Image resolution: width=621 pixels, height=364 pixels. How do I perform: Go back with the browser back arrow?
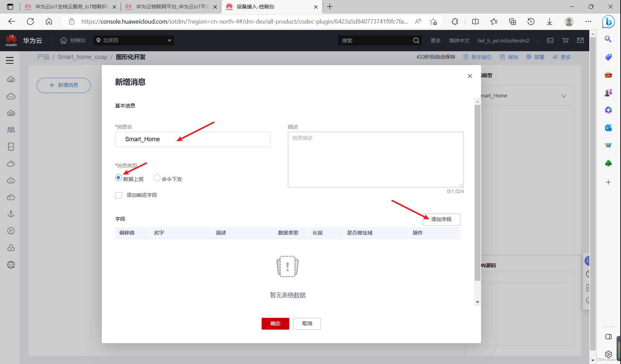[x=12, y=22]
